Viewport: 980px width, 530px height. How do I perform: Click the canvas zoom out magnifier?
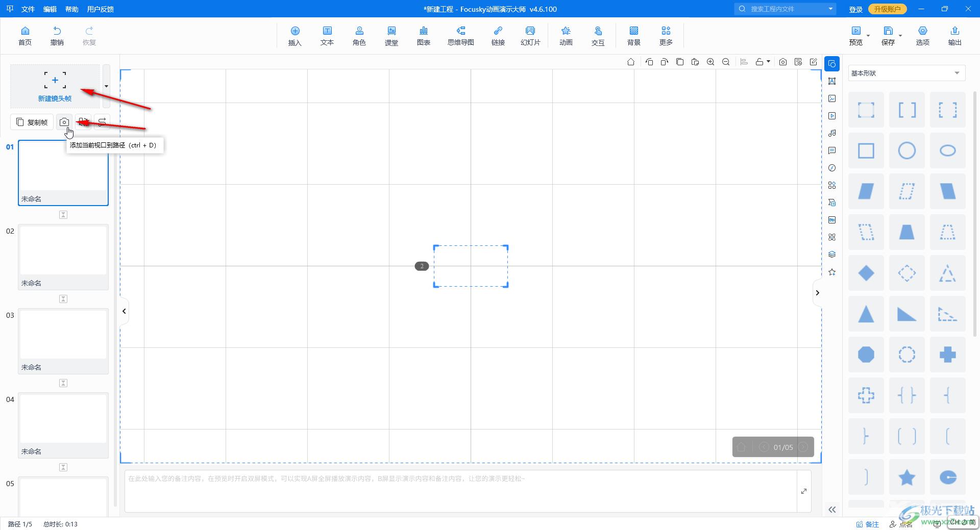tap(726, 62)
